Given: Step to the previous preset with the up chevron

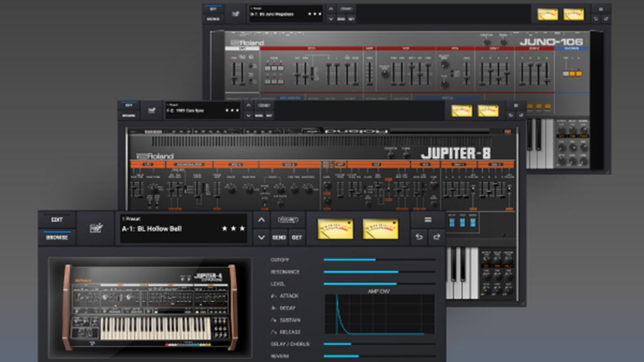Looking at the screenshot, I should (261, 219).
